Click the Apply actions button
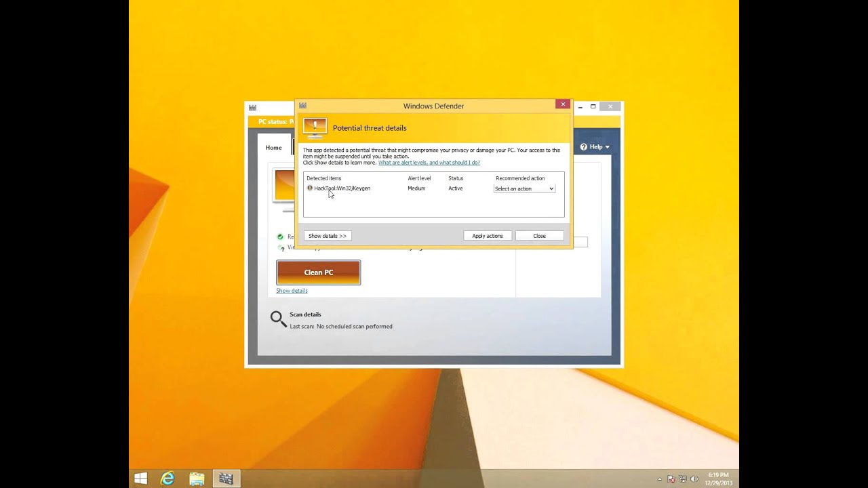This screenshot has width=868, height=488. (x=488, y=236)
